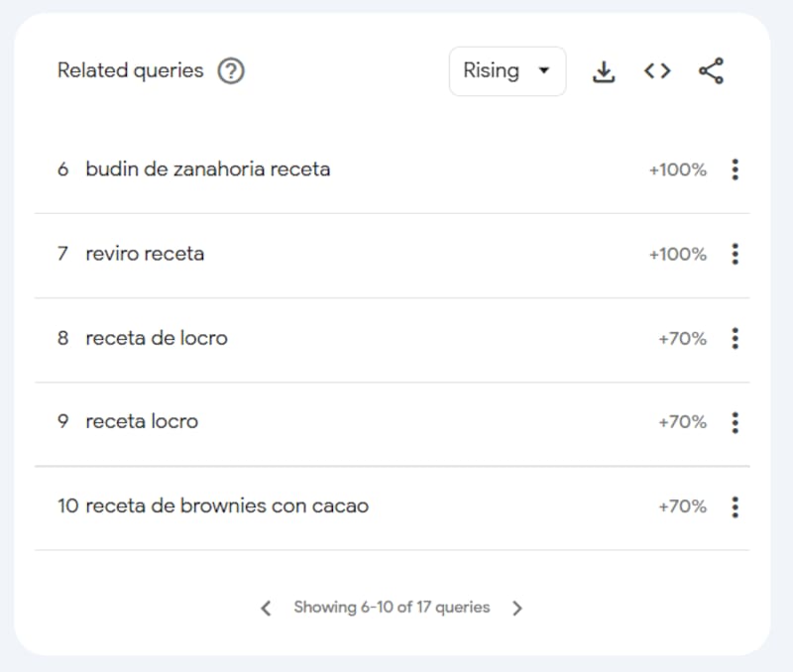Open three-dot menu for receta de locro
The width and height of the screenshot is (793, 672).
(x=736, y=338)
